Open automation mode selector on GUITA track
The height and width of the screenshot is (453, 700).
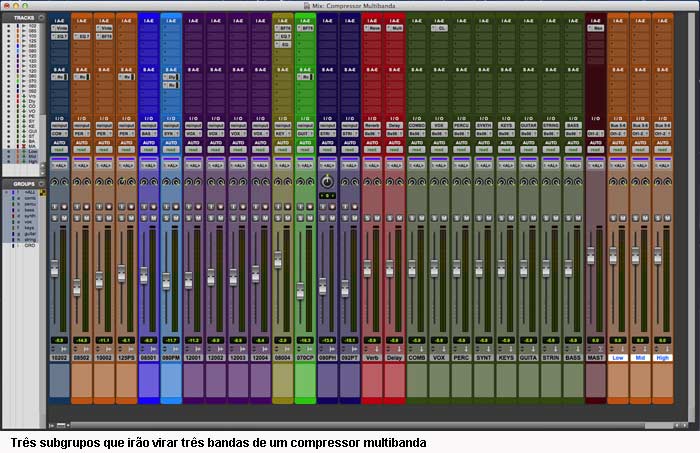click(529, 150)
